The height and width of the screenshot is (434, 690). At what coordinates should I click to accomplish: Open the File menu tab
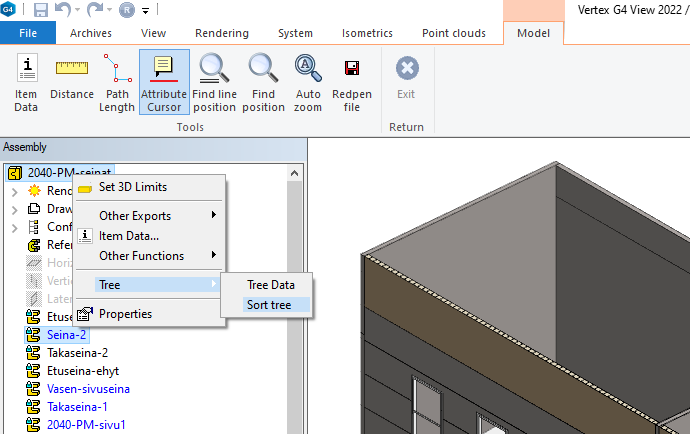tap(29, 33)
